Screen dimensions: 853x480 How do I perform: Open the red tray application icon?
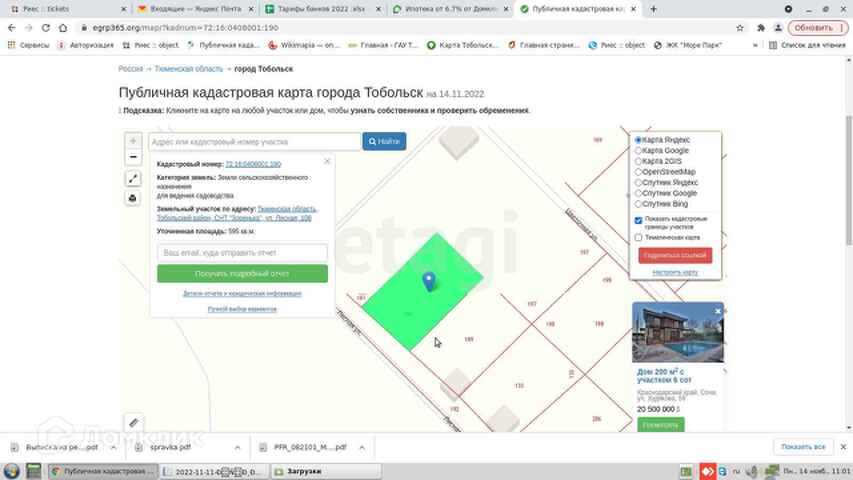click(707, 471)
